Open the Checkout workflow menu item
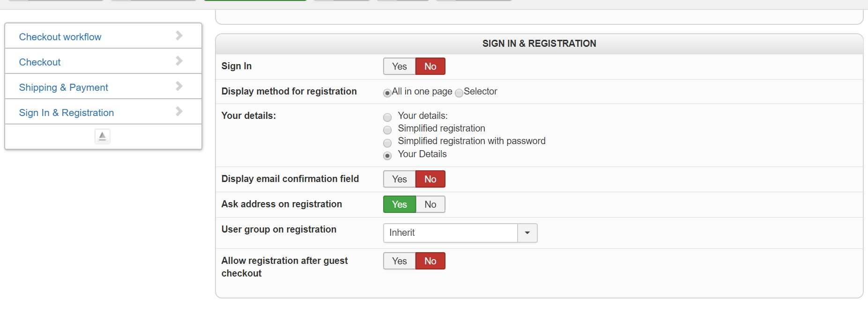The height and width of the screenshot is (313, 868). [60, 37]
